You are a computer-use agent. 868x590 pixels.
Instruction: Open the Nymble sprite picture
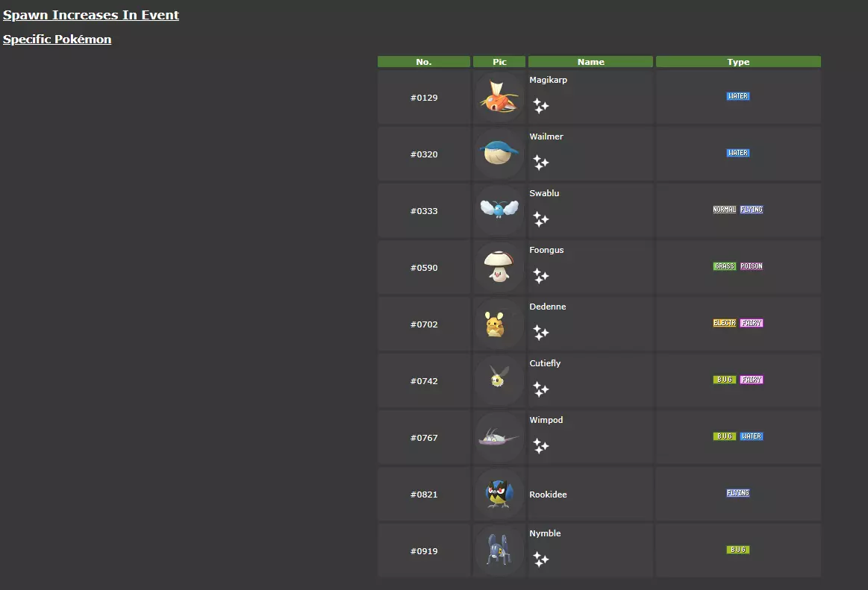499,551
